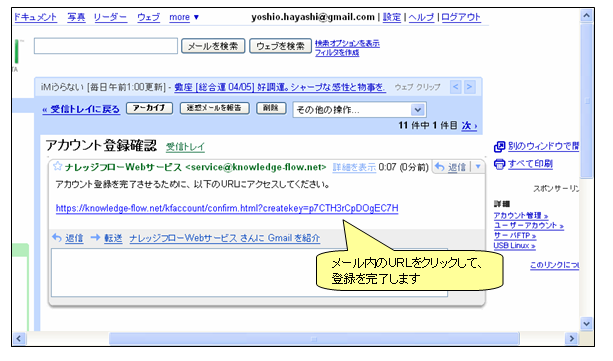The width and height of the screenshot is (613, 361).
Task: Open the リーダー top navigation item
Action: pos(110,17)
